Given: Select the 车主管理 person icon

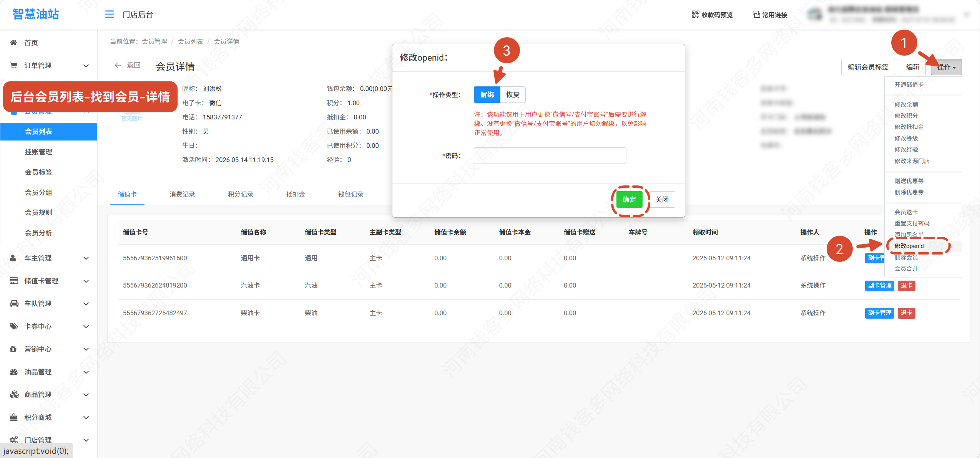Looking at the screenshot, I should pyautogui.click(x=13, y=258).
